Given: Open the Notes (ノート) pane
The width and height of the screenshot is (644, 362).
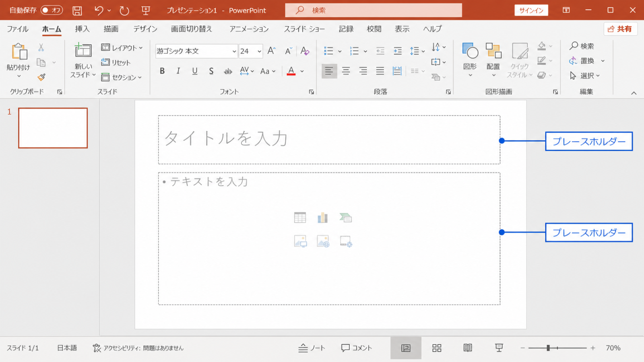Looking at the screenshot, I should (312, 348).
